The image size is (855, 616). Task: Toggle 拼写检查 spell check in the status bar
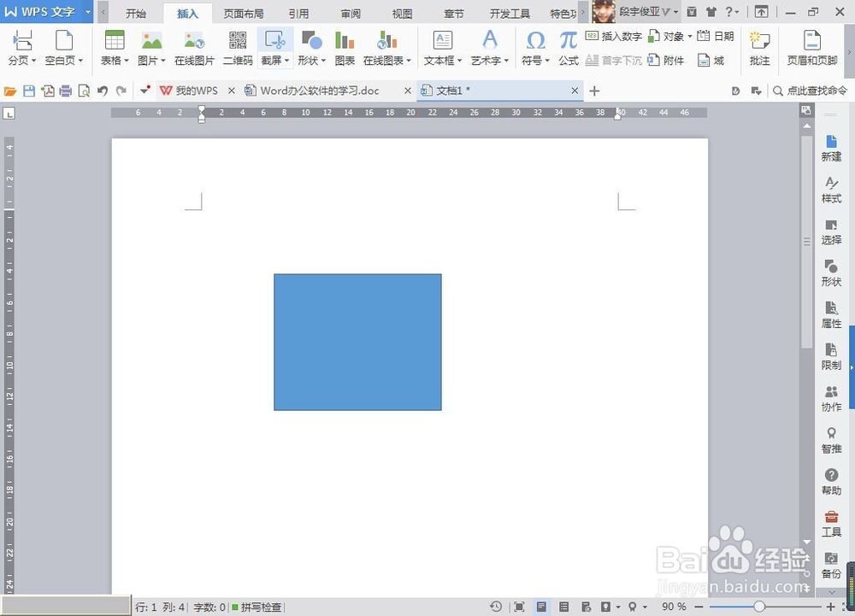(256, 607)
